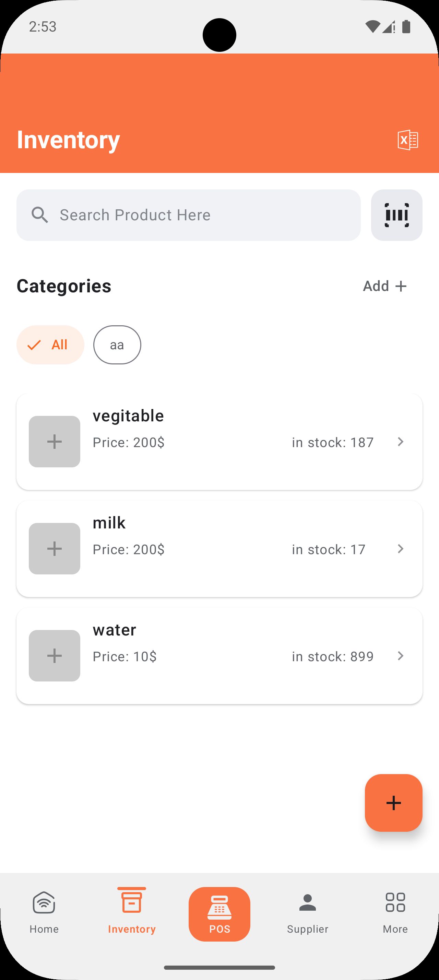The image size is (439, 980).
Task: Tap the search magnifier icon
Action: click(x=39, y=215)
